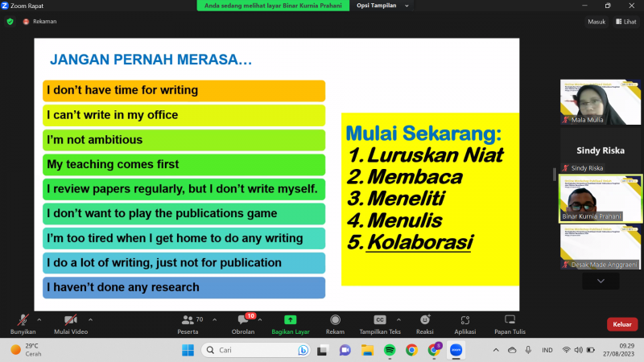
Task: Unmute microphone with Bunyikan button
Action: point(23,320)
